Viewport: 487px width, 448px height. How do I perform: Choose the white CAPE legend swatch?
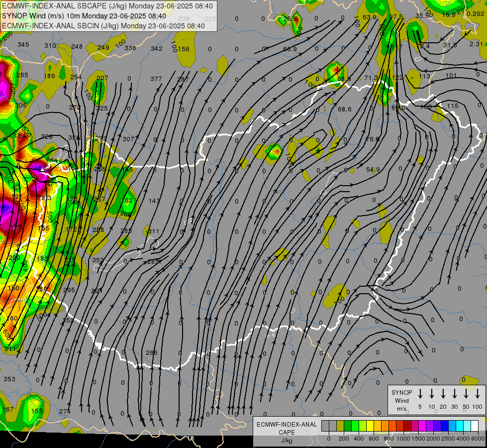pos(474,426)
